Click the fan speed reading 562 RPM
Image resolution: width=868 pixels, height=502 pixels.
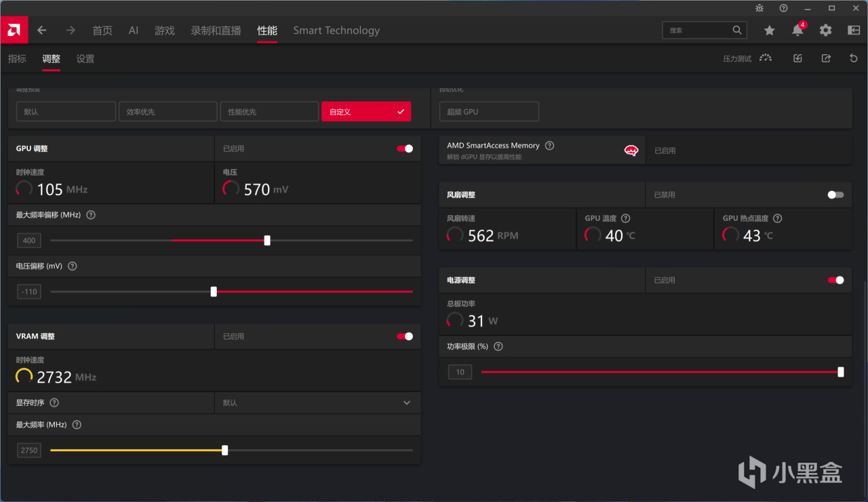pyautogui.click(x=493, y=235)
